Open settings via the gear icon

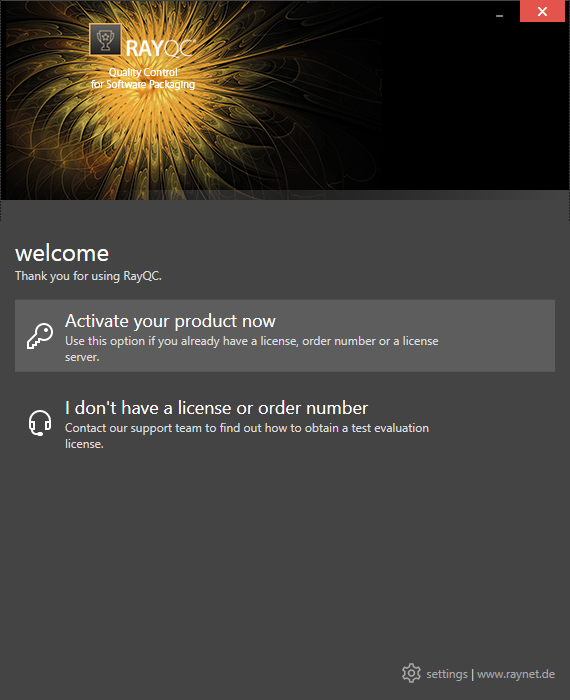click(411, 673)
